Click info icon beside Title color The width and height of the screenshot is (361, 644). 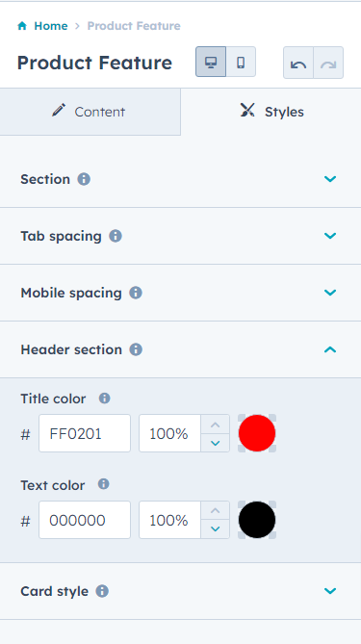click(x=104, y=398)
